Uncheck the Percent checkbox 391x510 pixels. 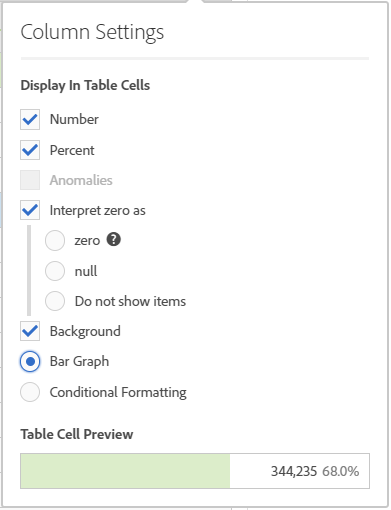pyautogui.click(x=30, y=150)
